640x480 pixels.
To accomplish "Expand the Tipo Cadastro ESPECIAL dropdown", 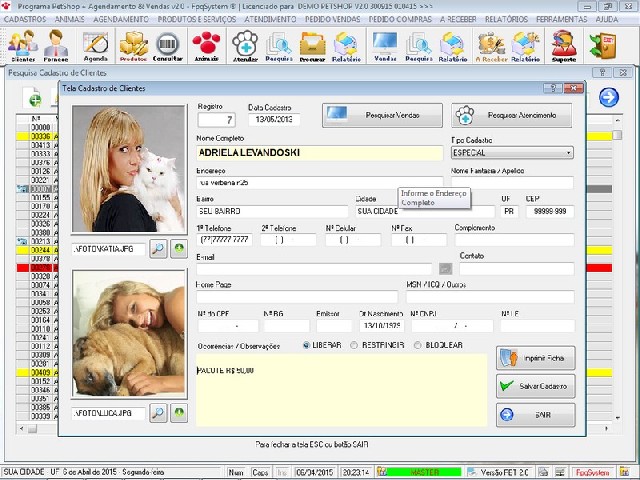I will pos(569,153).
